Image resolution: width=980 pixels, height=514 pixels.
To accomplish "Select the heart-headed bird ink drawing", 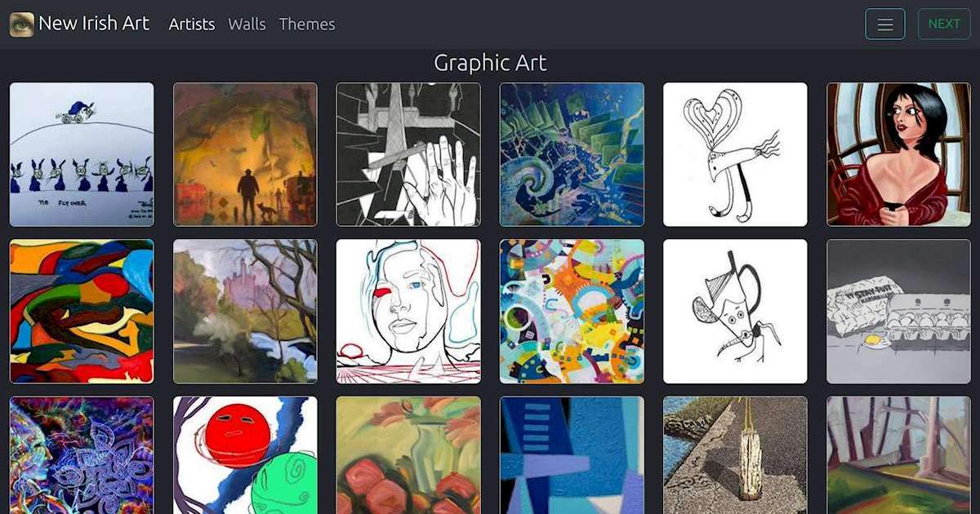I will click(x=735, y=153).
